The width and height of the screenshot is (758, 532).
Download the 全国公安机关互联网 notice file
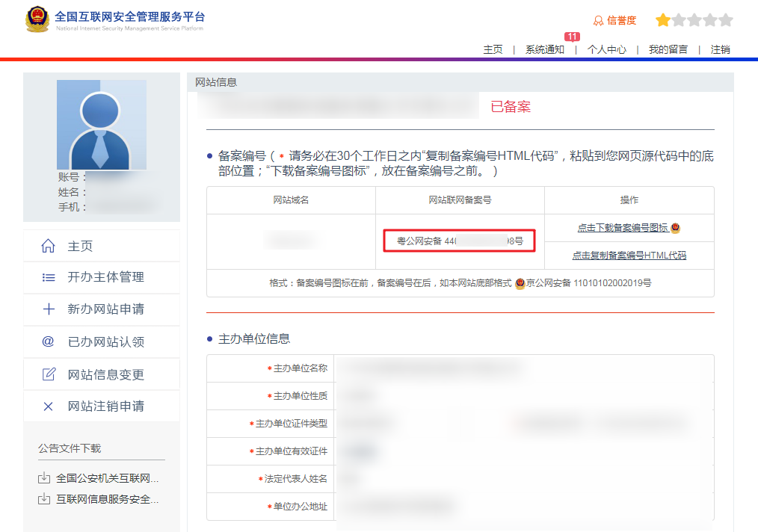(x=107, y=478)
